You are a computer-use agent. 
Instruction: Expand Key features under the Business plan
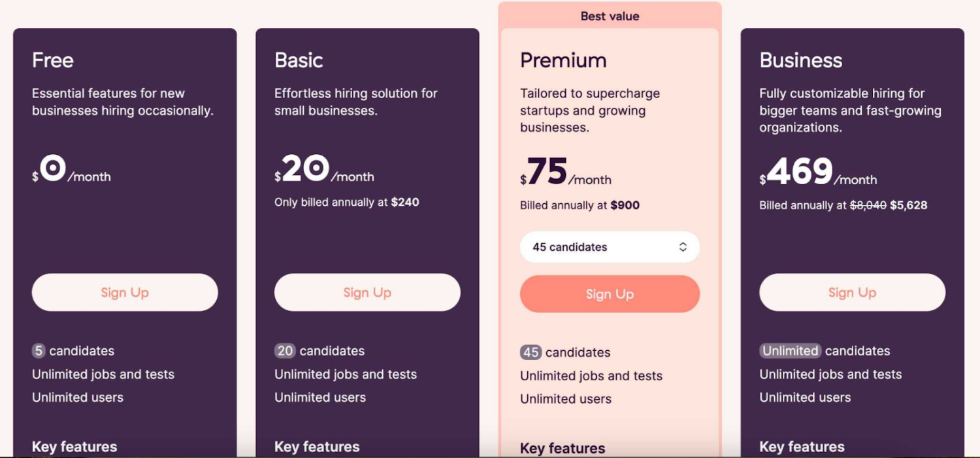[x=801, y=447]
